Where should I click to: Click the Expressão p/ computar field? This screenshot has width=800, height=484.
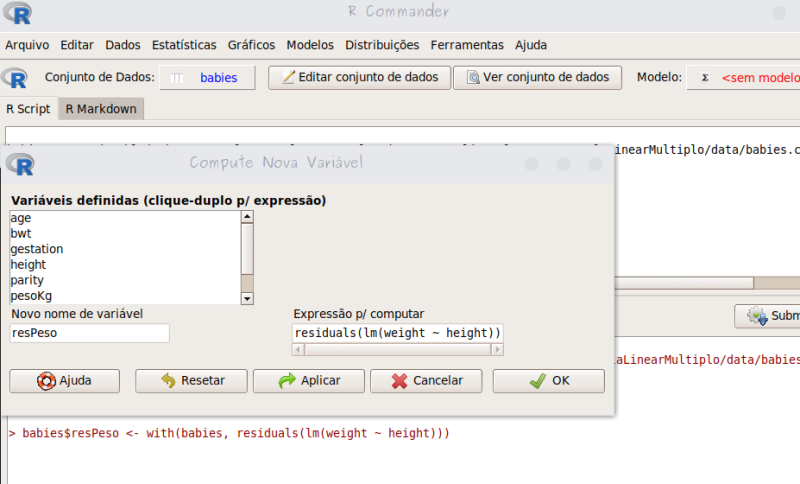[397, 333]
